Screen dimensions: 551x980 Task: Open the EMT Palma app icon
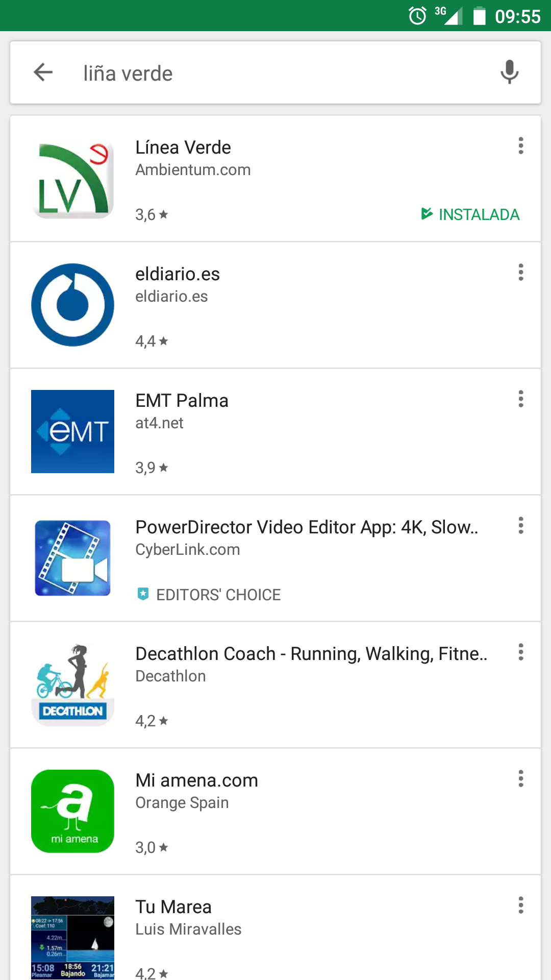pyautogui.click(x=72, y=432)
